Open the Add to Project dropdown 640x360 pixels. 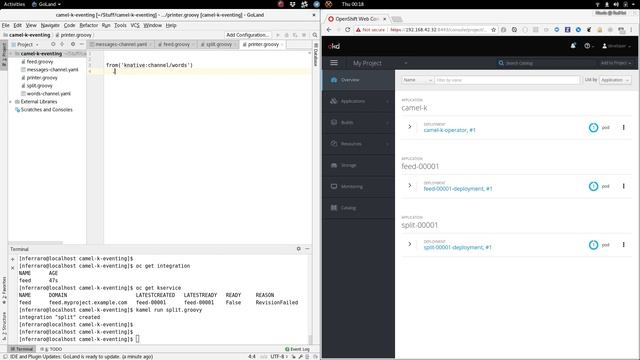pos(616,63)
